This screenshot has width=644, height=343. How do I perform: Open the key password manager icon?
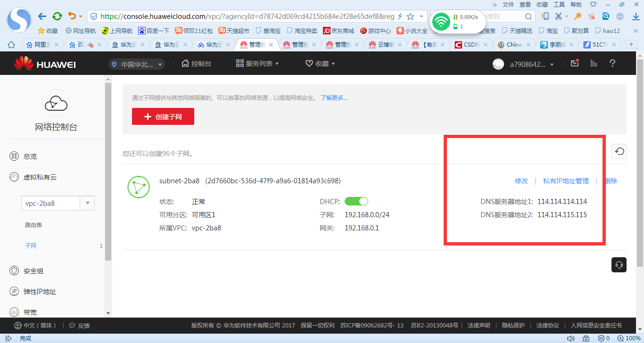point(578,16)
